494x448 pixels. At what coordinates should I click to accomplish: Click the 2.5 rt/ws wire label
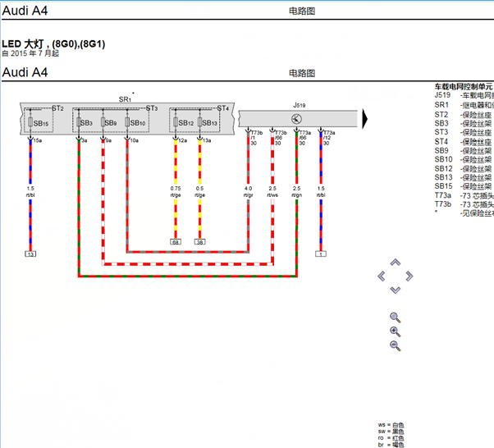click(x=272, y=192)
